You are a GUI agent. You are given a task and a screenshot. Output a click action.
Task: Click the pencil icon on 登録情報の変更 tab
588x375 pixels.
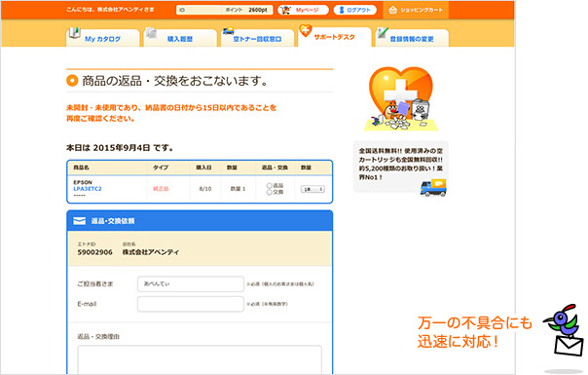point(383,33)
